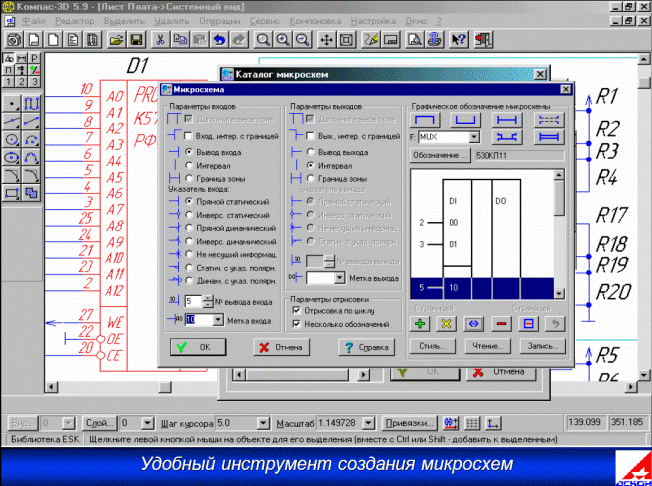Viewport: 652px width, 486px height.
Task: Click Отмена in the Микросхема dialog
Action: tap(282, 347)
